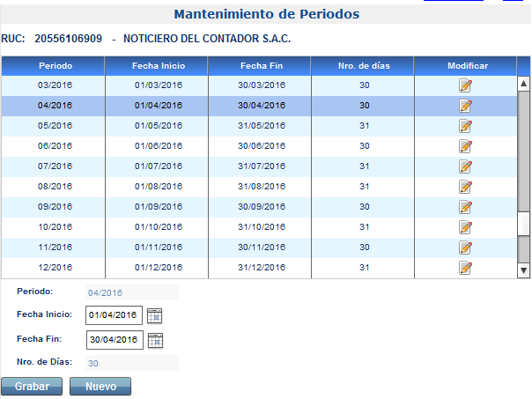The height and width of the screenshot is (399, 532).
Task: Click the Fecha Inicio column header
Action: coord(157,66)
